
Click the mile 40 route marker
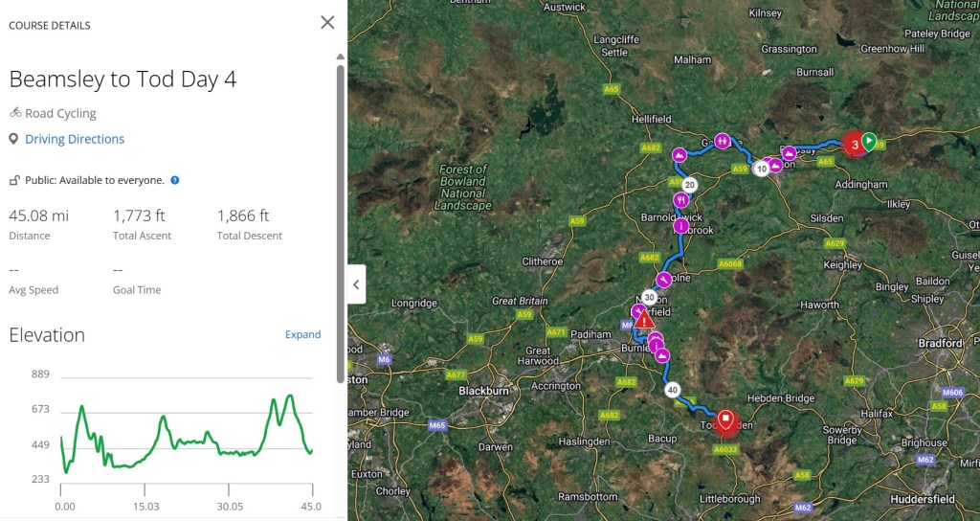[x=673, y=390]
